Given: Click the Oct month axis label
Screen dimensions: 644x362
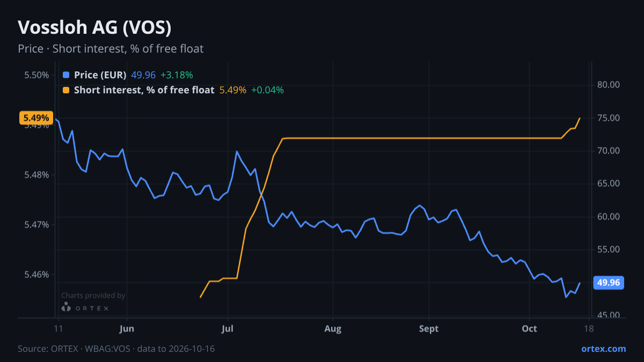Looking at the screenshot, I should pyautogui.click(x=529, y=329).
